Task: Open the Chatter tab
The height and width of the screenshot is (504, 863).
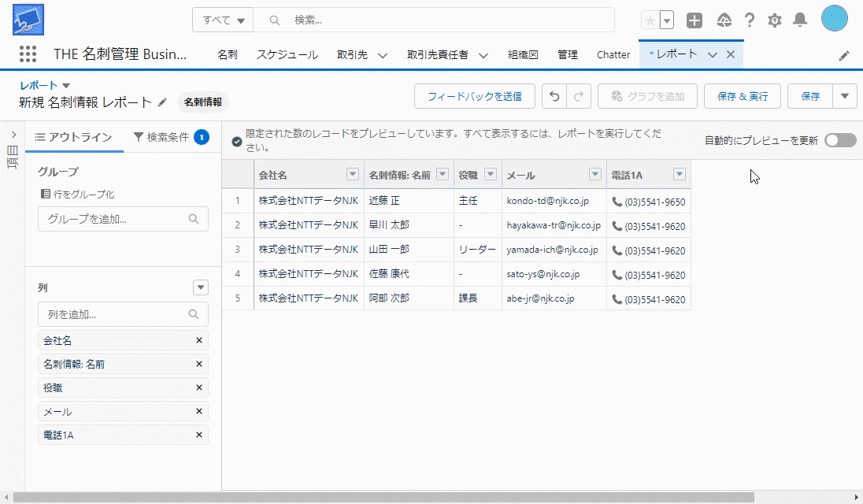Action: coord(613,54)
